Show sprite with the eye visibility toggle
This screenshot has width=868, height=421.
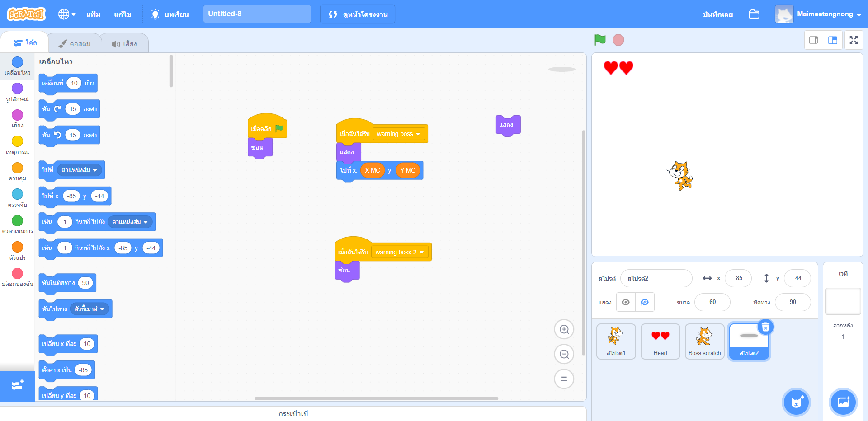626,302
